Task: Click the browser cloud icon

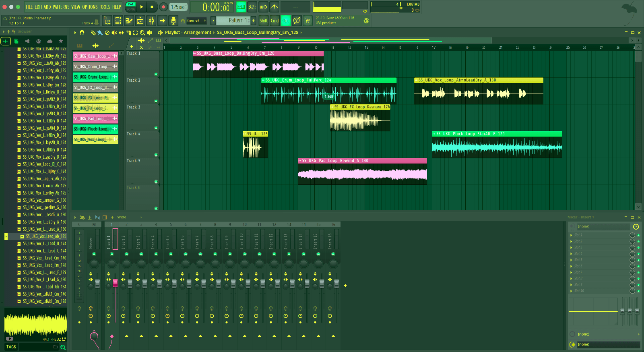Action: click(50, 41)
